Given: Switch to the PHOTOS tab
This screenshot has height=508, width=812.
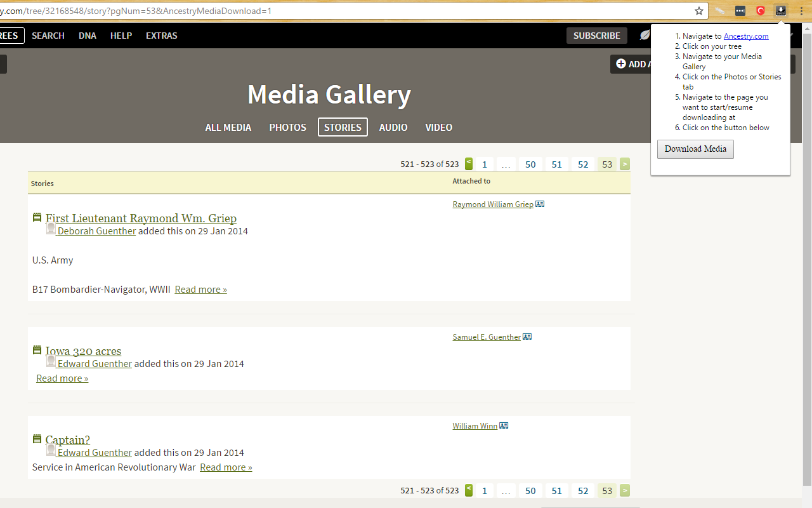Looking at the screenshot, I should click(x=287, y=127).
